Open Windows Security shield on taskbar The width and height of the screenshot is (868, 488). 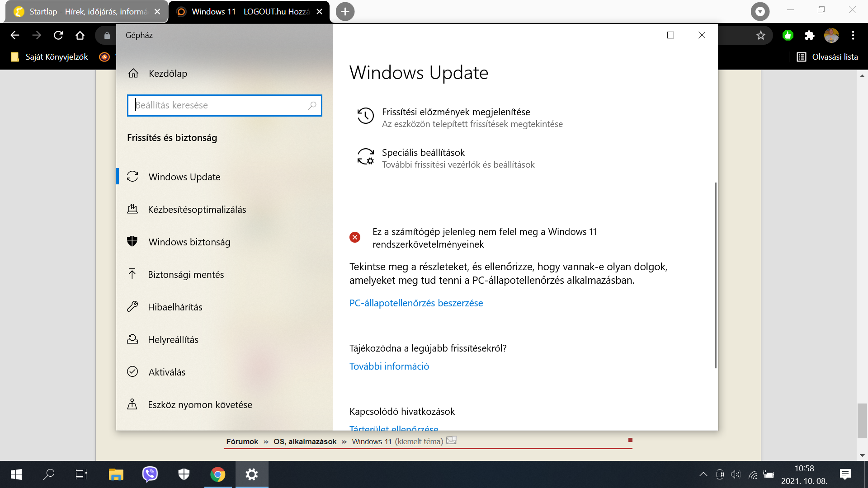coord(184,474)
